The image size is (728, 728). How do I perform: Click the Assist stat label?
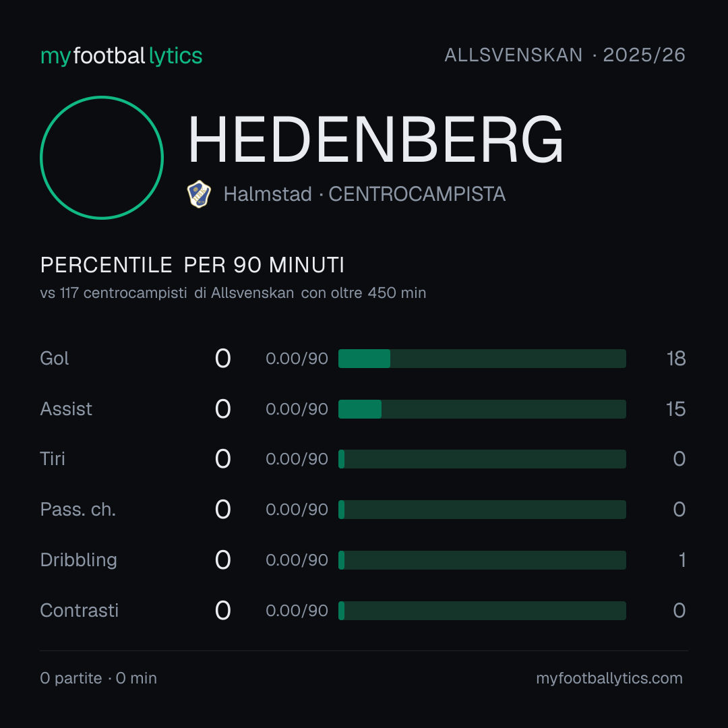[x=66, y=409]
